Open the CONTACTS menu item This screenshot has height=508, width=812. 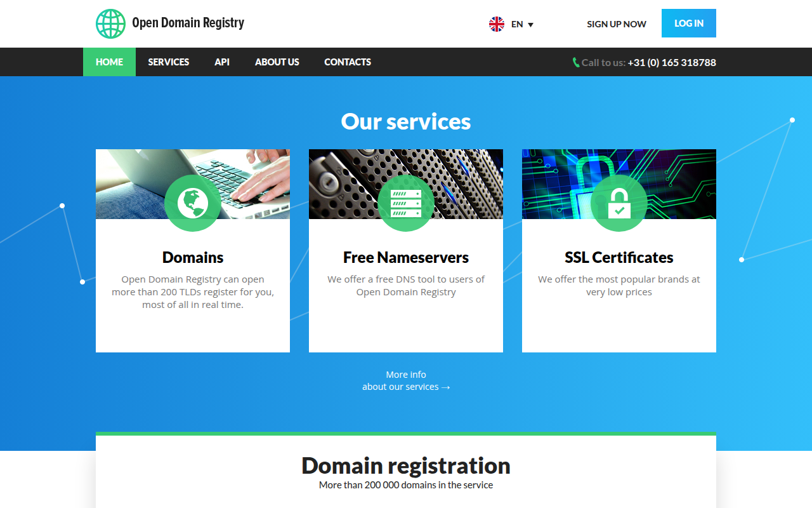pos(348,62)
